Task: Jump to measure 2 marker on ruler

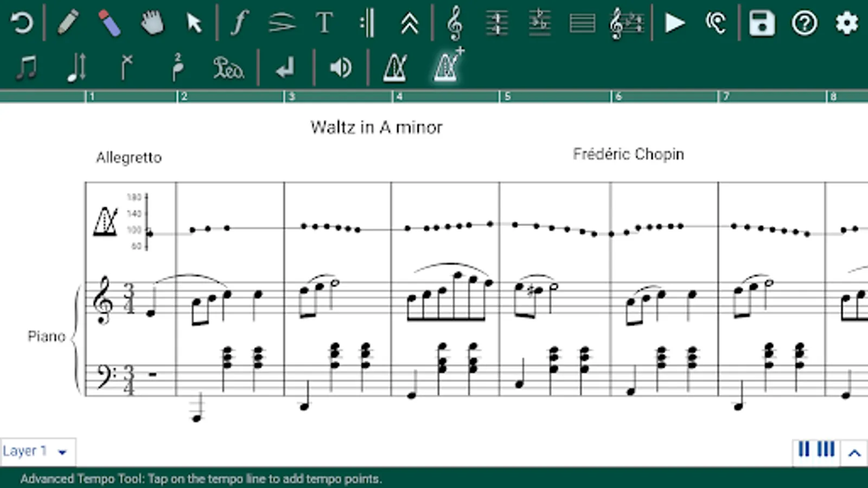Action: [x=184, y=97]
